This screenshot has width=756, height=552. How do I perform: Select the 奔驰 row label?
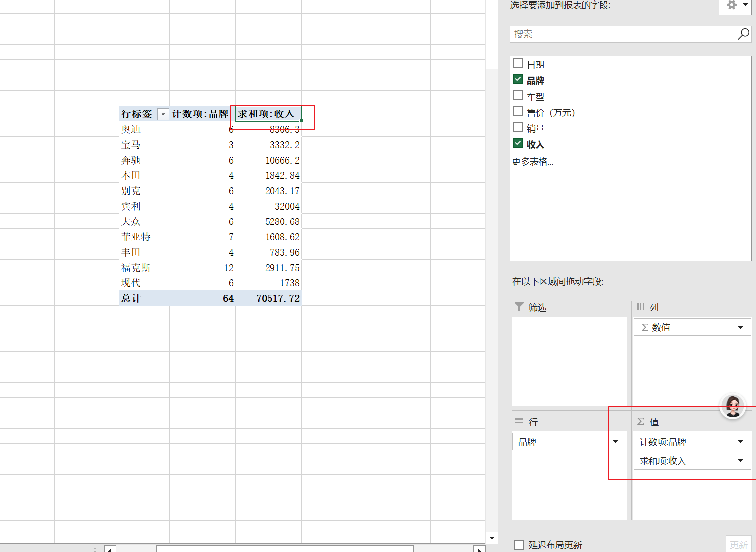[x=144, y=160]
